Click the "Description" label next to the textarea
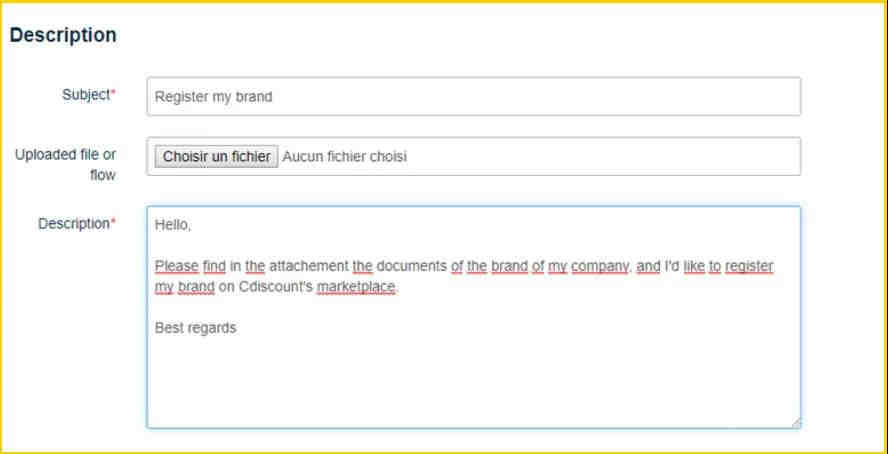The height and width of the screenshot is (454, 888). pyautogui.click(x=74, y=224)
